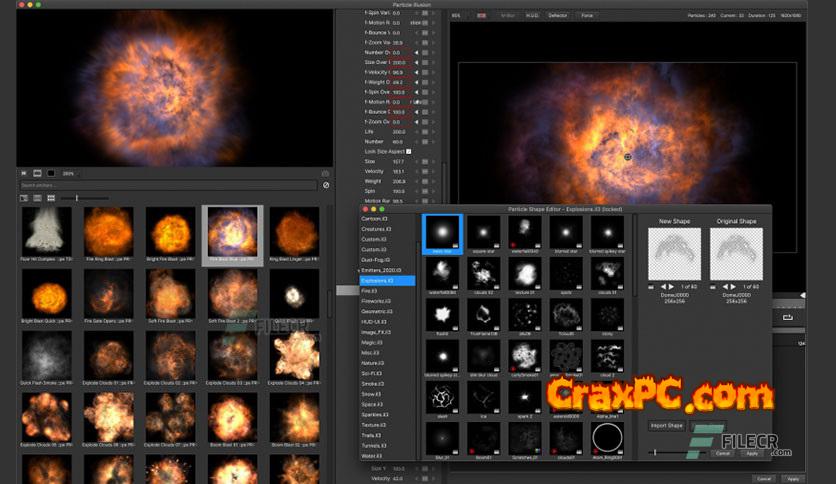Toggle the Lock Size Aspect checkbox
Viewport: 836px width, 484px height.
408,151
